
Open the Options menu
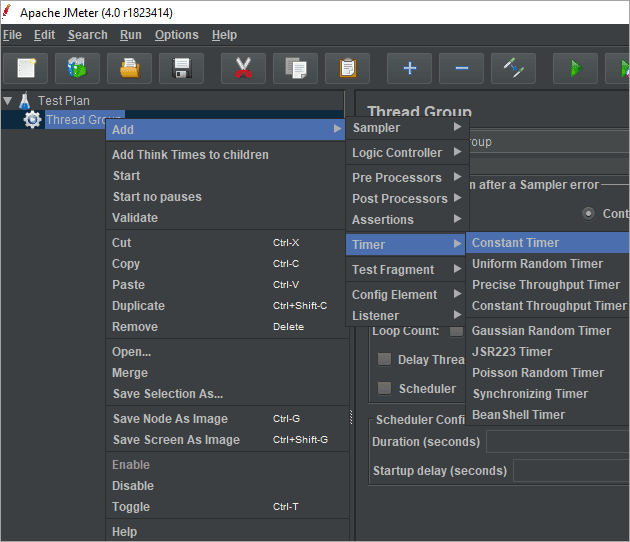tap(177, 35)
